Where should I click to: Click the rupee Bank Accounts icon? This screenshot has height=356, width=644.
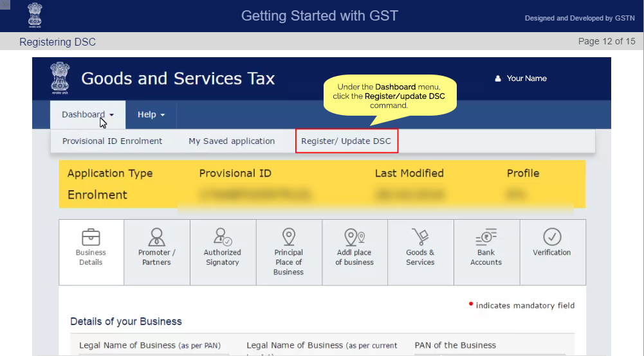486,237
